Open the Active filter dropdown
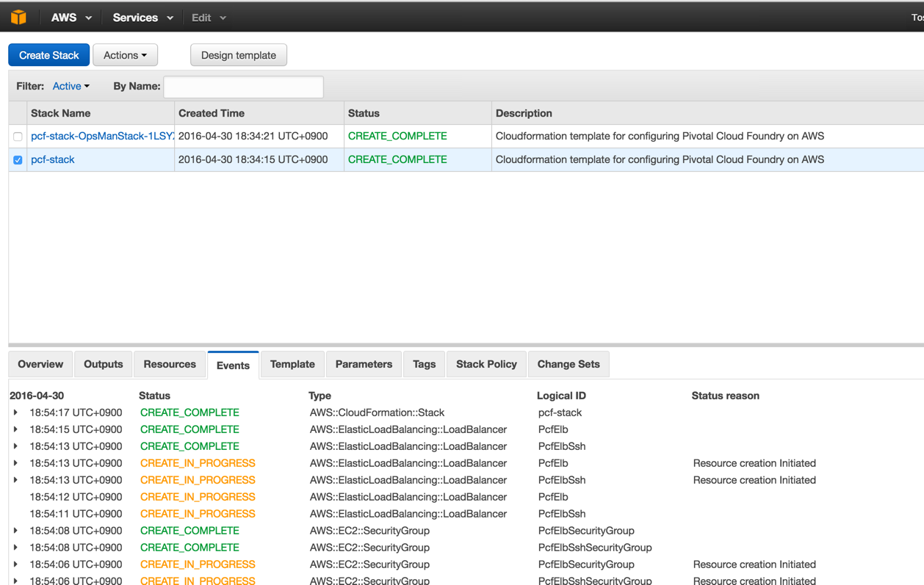 pyautogui.click(x=71, y=86)
